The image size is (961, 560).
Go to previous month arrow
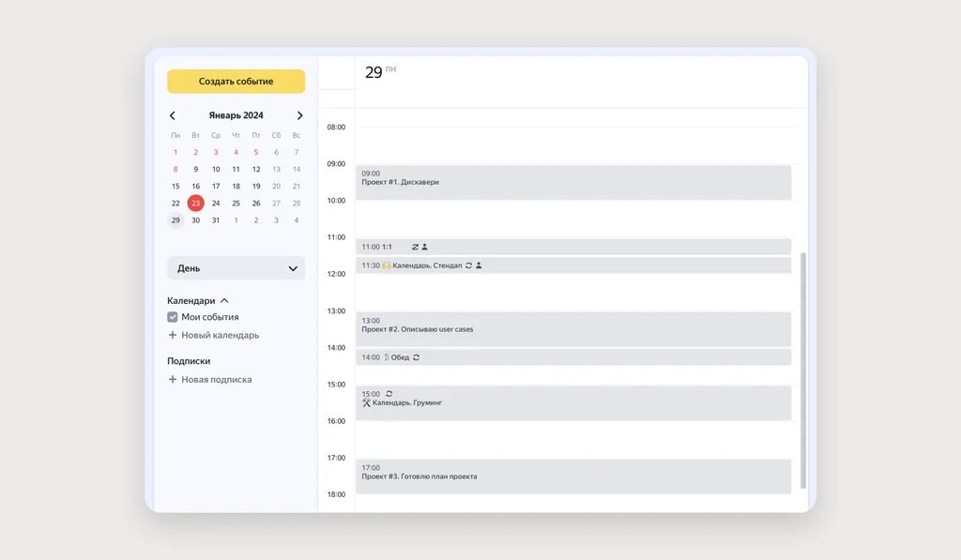173,115
